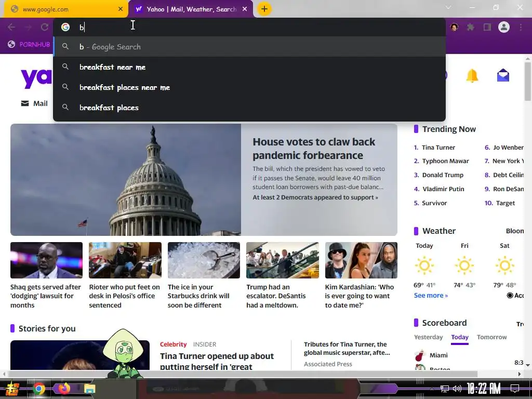Click the scroll-right arrow on horizontal scrollbar
532x399 pixels.
pyautogui.click(x=519, y=374)
